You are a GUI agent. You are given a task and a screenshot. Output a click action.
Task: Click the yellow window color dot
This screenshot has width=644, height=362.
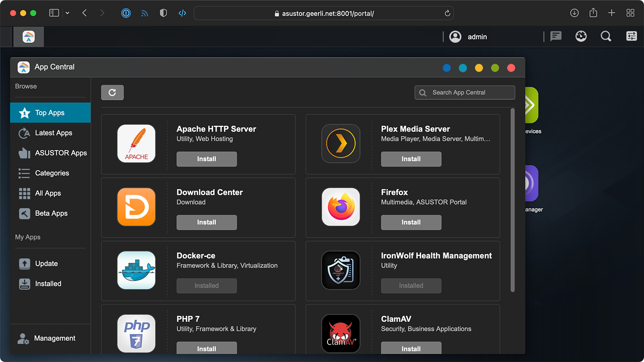point(479,68)
